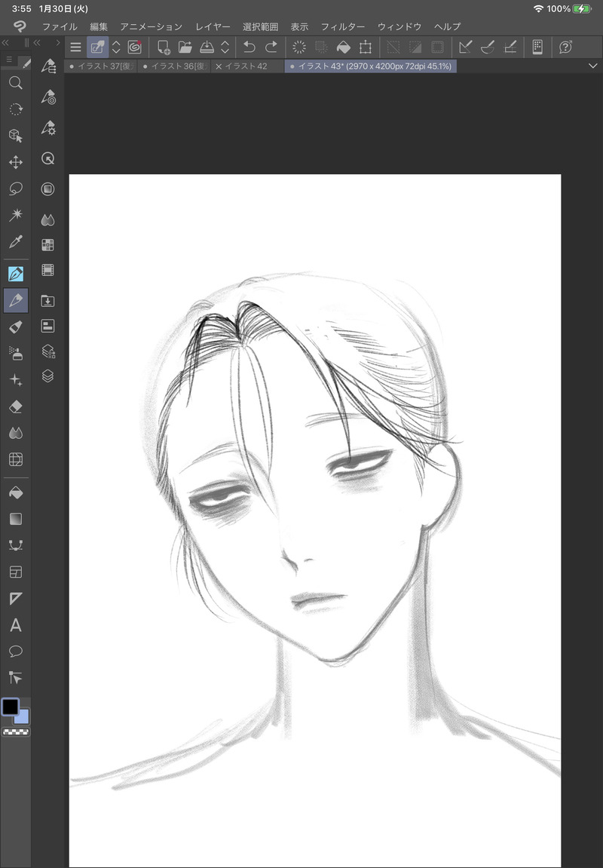Open the Timeline film strip palette
This screenshot has height=868, width=603.
coord(48,270)
